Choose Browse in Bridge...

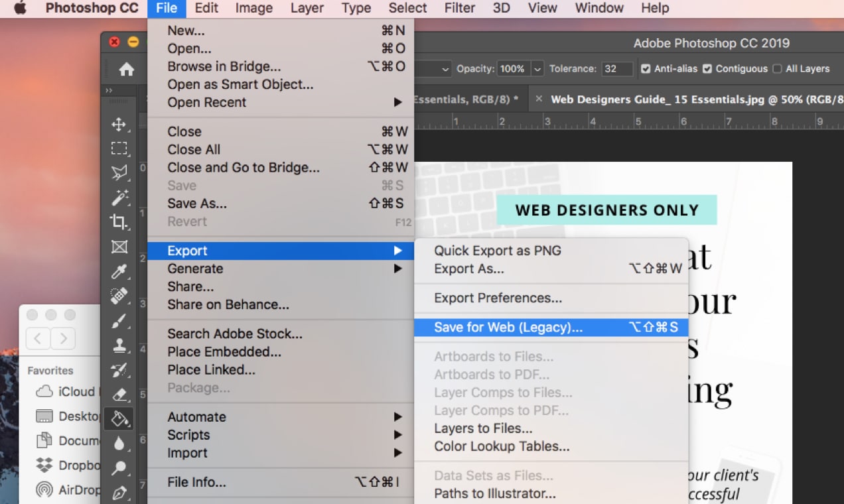(281, 66)
